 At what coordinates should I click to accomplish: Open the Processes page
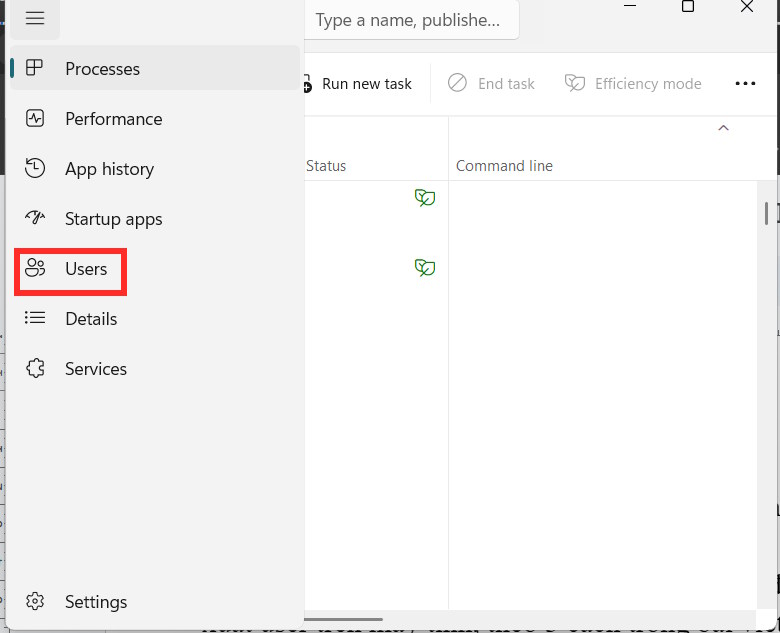(x=155, y=68)
